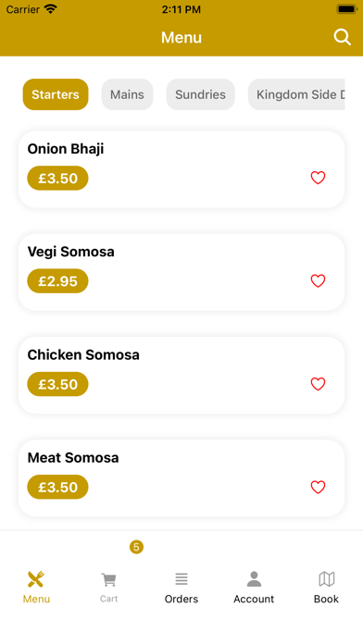Toggle heart favorite for Vegi Somosa
The width and height of the screenshot is (363, 644).
click(318, 281)
